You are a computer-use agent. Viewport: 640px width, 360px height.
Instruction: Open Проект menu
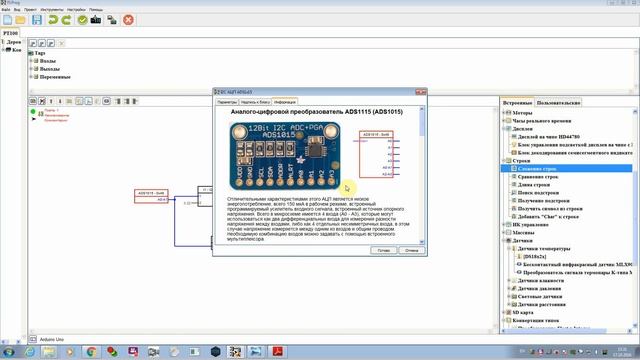click(30, 9)
